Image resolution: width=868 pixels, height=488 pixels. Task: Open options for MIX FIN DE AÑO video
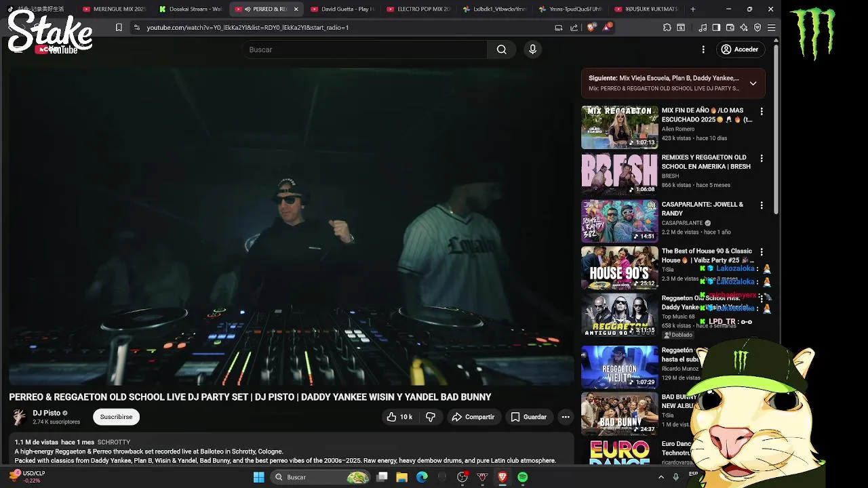762,111
